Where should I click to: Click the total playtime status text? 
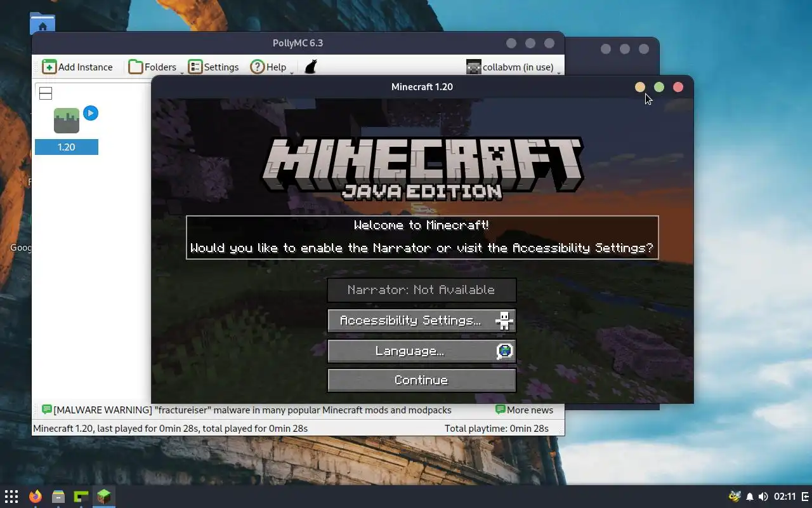pos(496,428)
